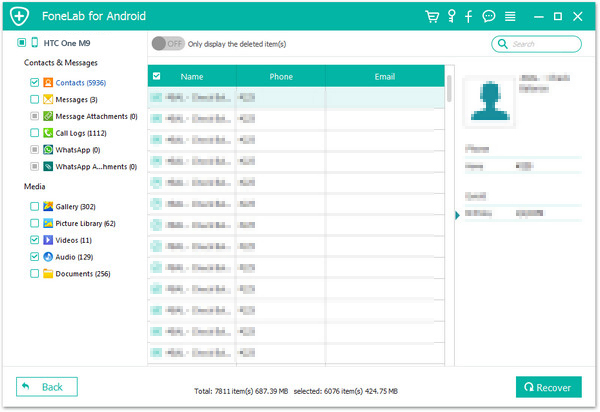600x412 pixels.
Task: Click the Contacts category icon
Action: pyautogui.click(x=48, y=83)
